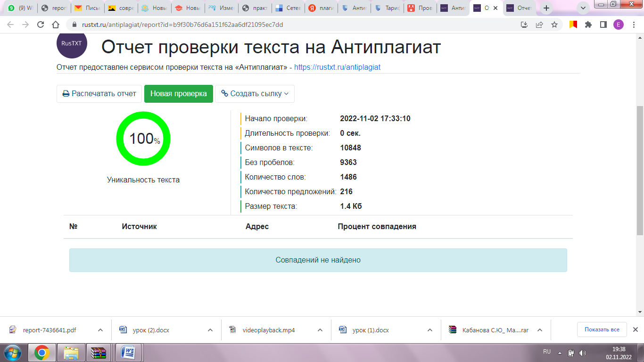Click the browser forward arrow
The width and height of the screenshot is (644, 362).
(x=26, y=25)
